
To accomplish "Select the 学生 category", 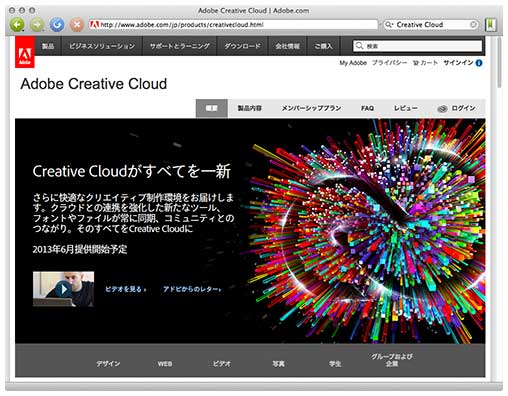I will tap(335, 364).
